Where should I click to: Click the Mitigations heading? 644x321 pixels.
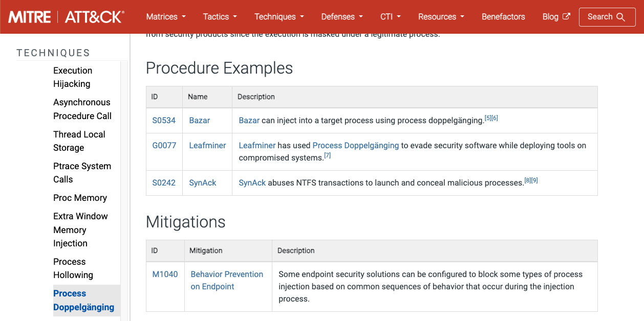click(186, 222)
